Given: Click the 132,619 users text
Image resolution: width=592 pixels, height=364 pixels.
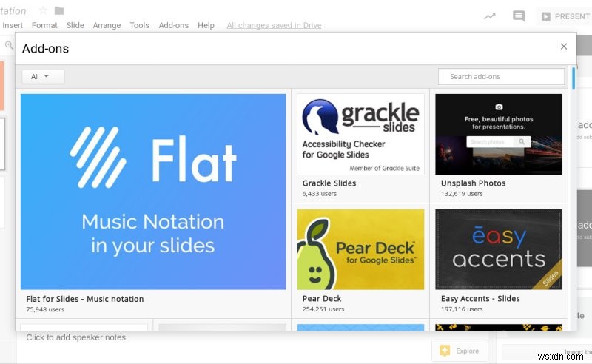Looking at the screenshot, I should [x=462, y=194].
